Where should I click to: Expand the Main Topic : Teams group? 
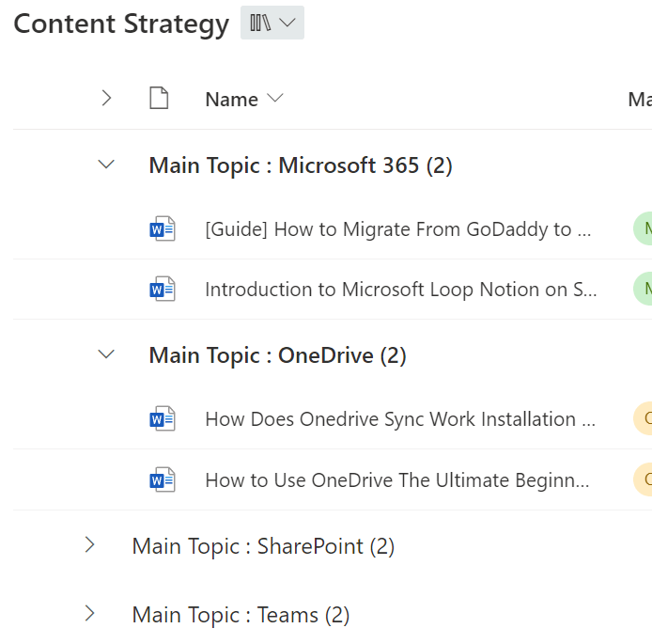click(89, 614)
